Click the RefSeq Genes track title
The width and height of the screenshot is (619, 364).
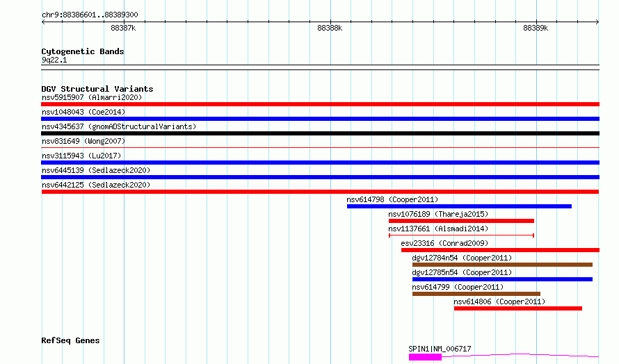tap(70, 341)
